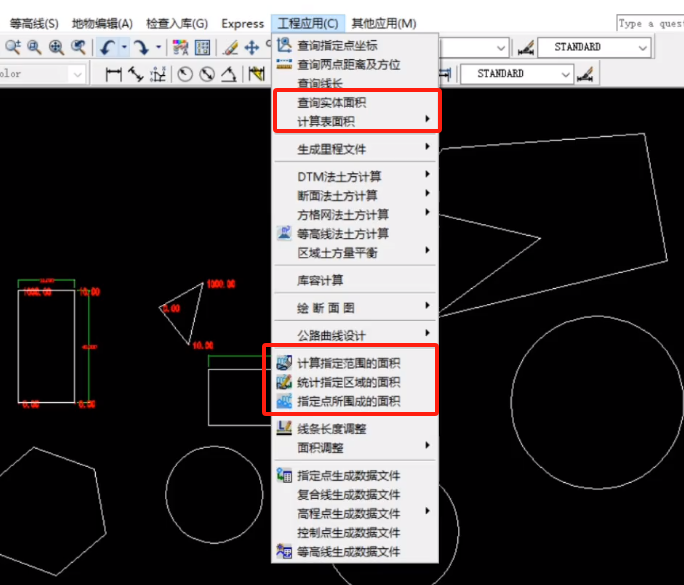The image size is (684, 585).
Task: Open the Express menu
Action: point(243,24)
